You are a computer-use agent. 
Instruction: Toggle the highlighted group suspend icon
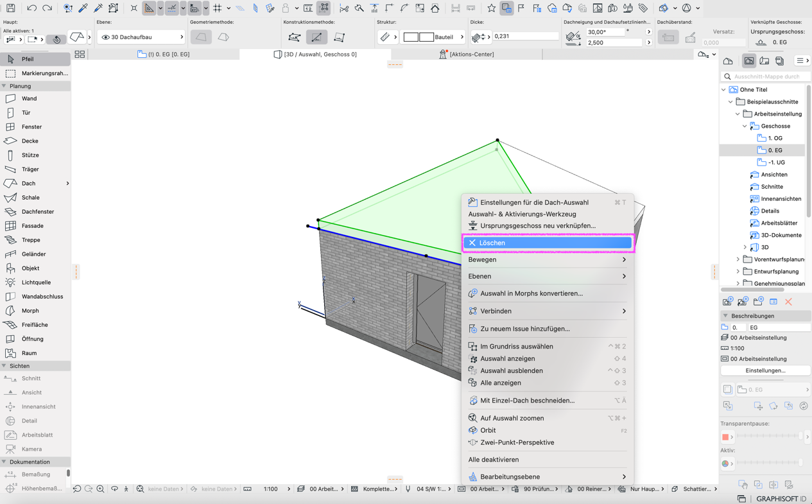coord(324,8)
